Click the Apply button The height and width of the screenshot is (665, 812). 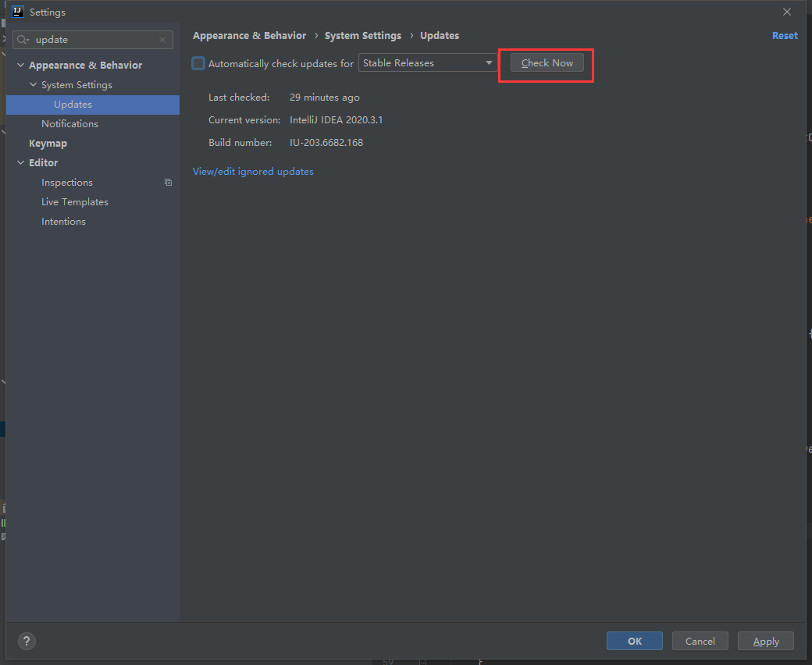pos(766,642)
